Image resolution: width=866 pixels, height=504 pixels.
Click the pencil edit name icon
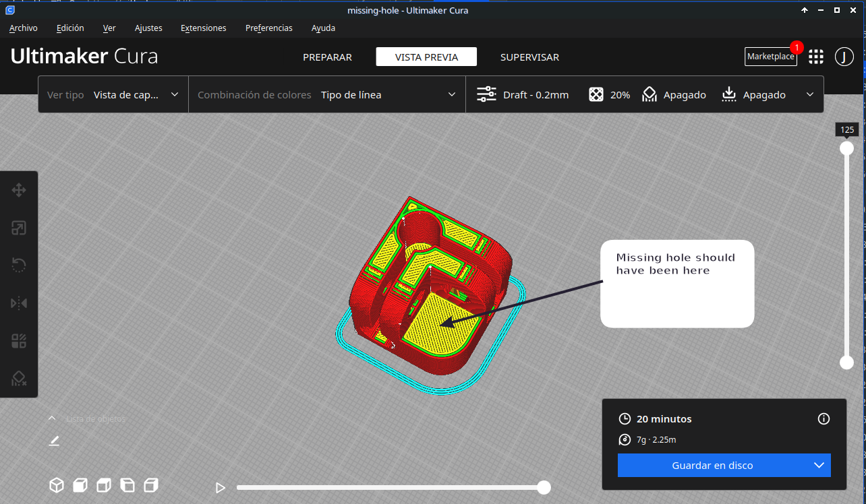pyautogui.click(x=55, y=441)
